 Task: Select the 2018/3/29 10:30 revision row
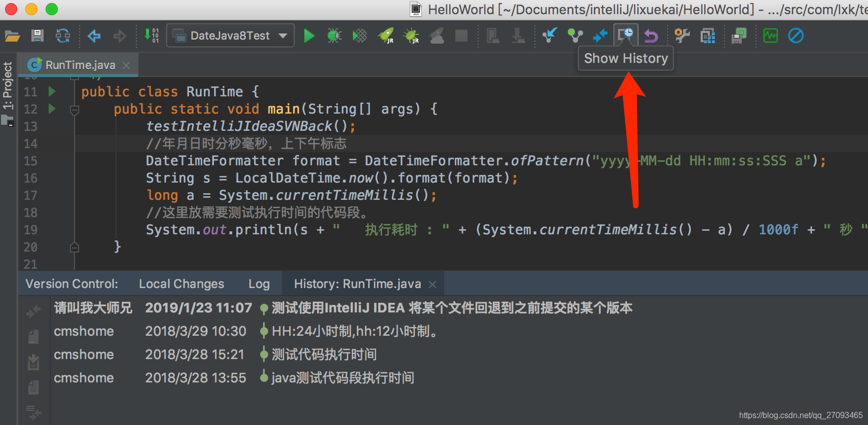tap(459, 331)
